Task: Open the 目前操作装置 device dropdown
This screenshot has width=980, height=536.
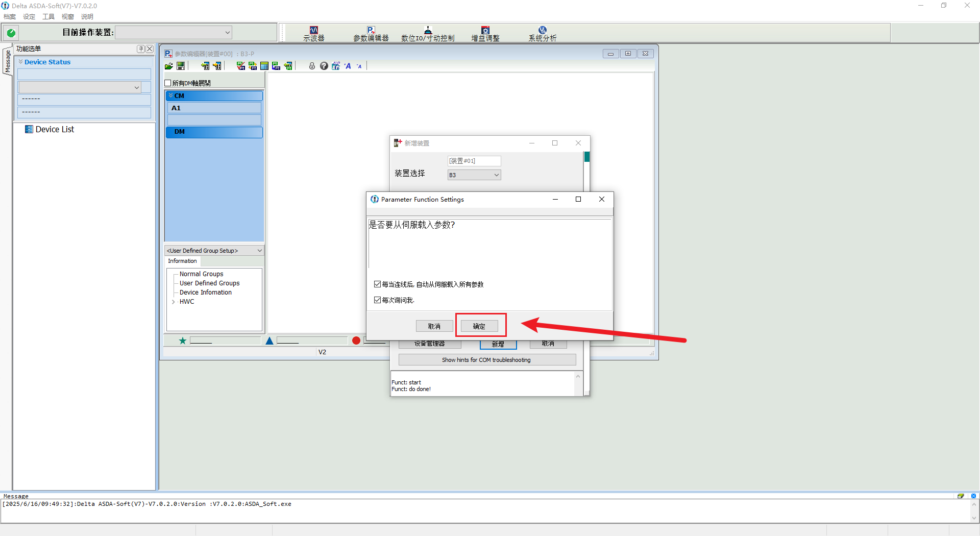Action: 174,33
